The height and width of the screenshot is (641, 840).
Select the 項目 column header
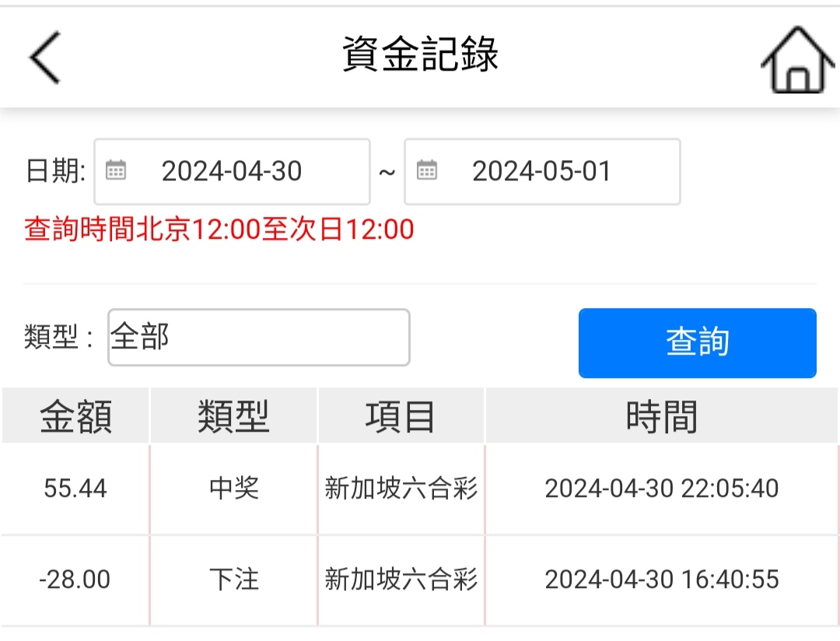click(x=401, y=416)
